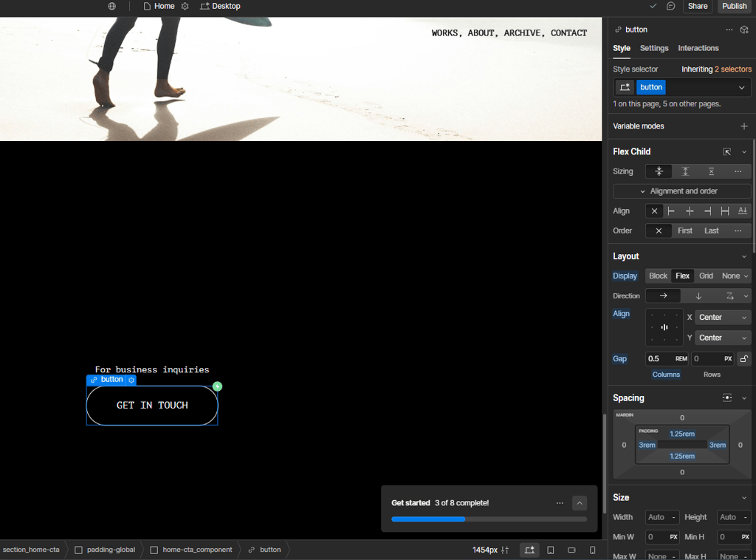This screenshot has width=756, height=560.
Task: Switch to base desktop breakpoint icon
Action: click(529, 550)
